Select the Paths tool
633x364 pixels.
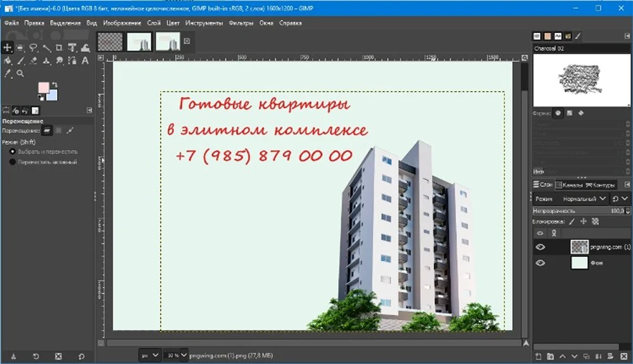coord(72,61)
